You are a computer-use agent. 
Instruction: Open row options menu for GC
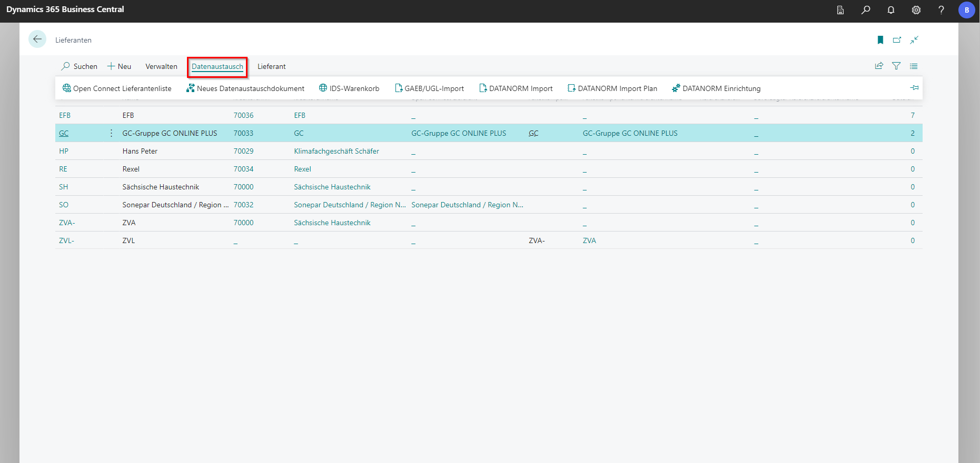(x=111, y=133)
